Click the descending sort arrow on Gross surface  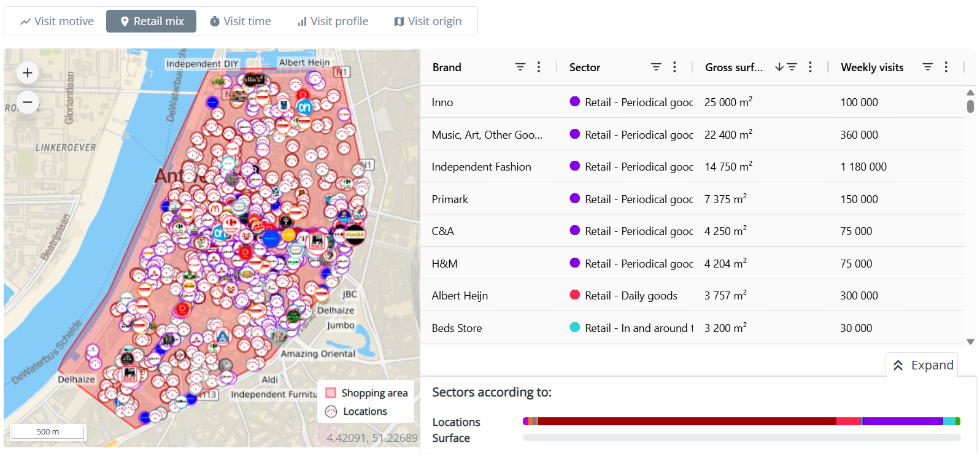pyautogui.click(x=779, y=67)
